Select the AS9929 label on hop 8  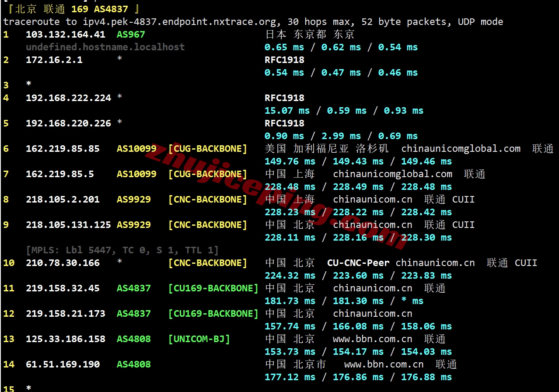133,199
